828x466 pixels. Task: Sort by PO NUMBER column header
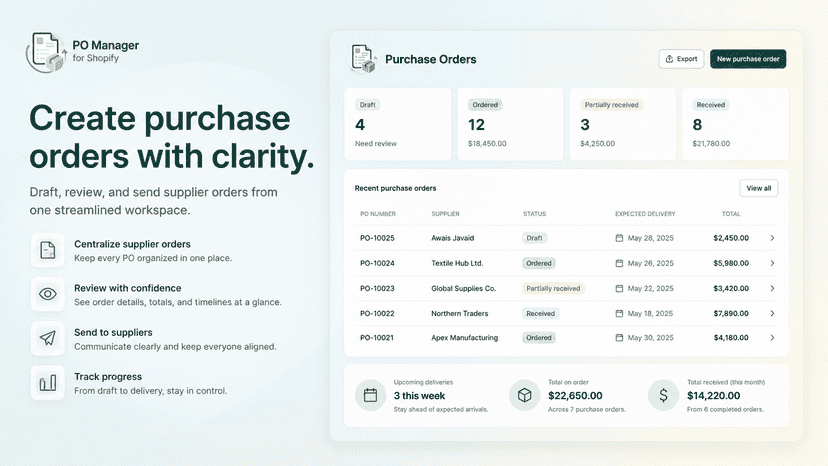pos(378,214)
